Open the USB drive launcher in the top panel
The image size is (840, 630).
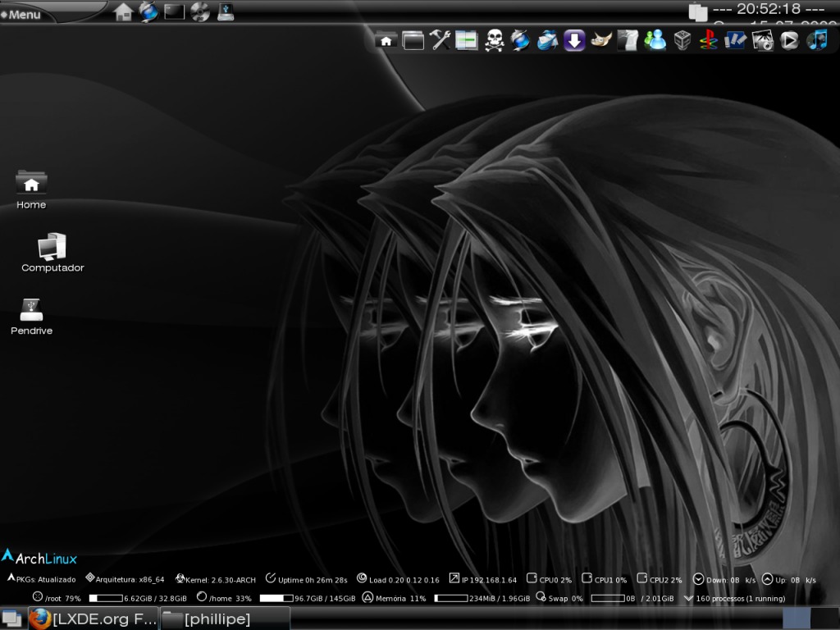pyautogui.click(x=226, y=11)
